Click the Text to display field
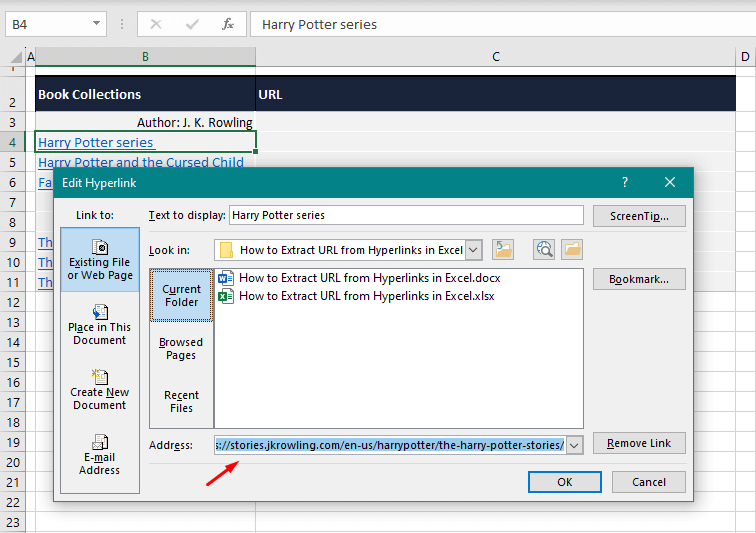This screenshot has height=533, width=756. 406,215
